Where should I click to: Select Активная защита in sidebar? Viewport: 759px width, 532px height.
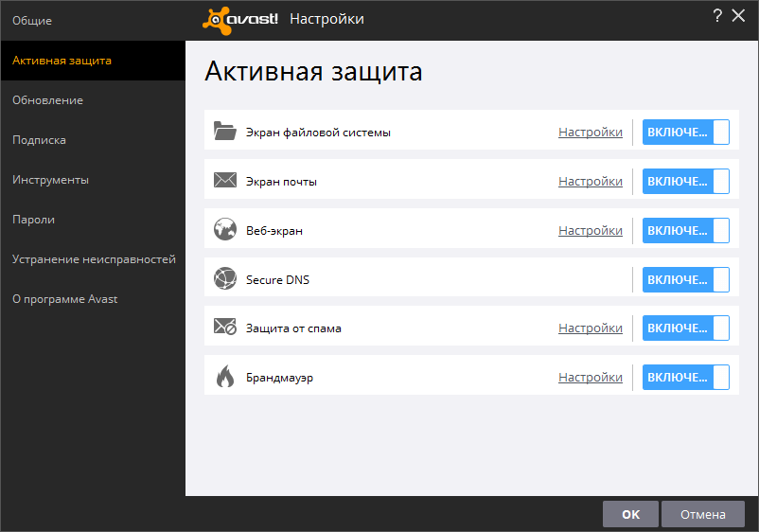(93, 61)
